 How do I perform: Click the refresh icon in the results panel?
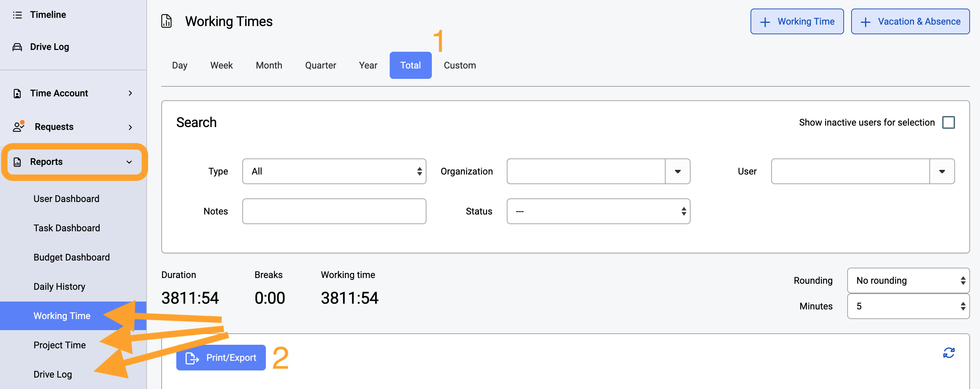click(949, 353)
